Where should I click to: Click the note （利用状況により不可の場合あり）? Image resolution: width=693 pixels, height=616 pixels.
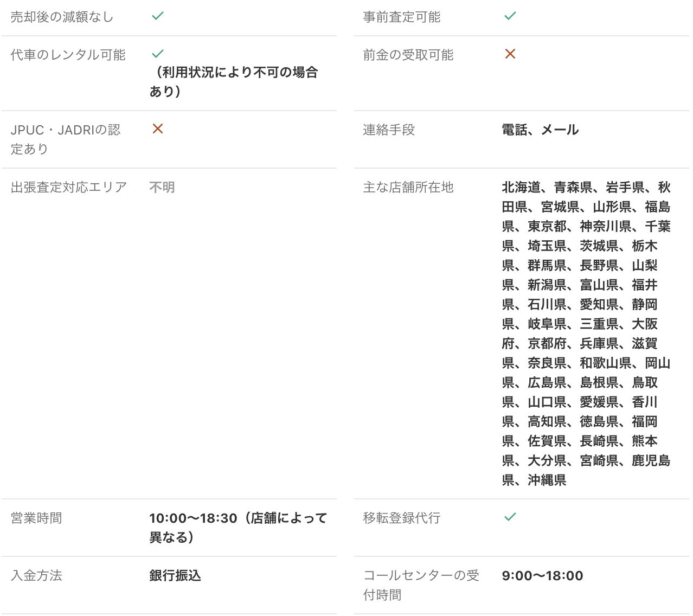point(234,82)
